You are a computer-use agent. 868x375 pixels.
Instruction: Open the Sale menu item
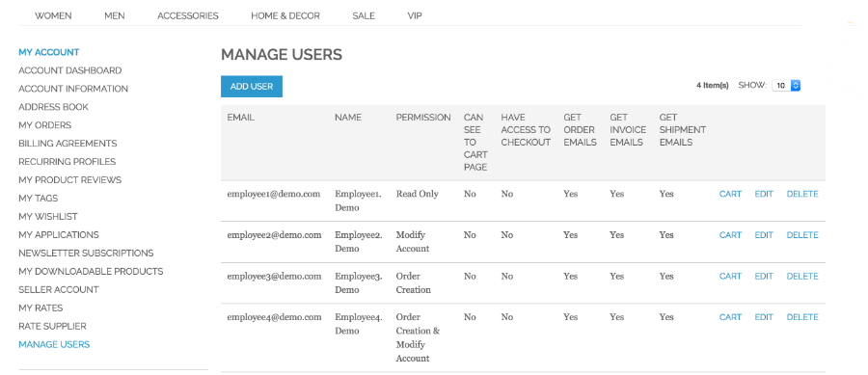tap(364, 16)
